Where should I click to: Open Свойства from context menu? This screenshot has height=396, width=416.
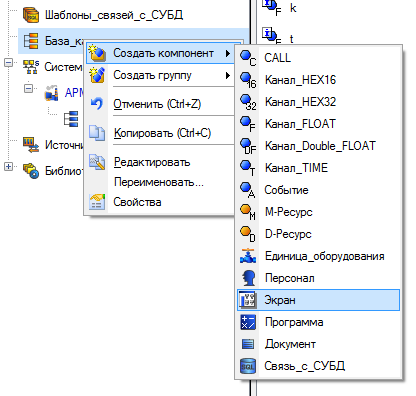[x=160, y=202]
